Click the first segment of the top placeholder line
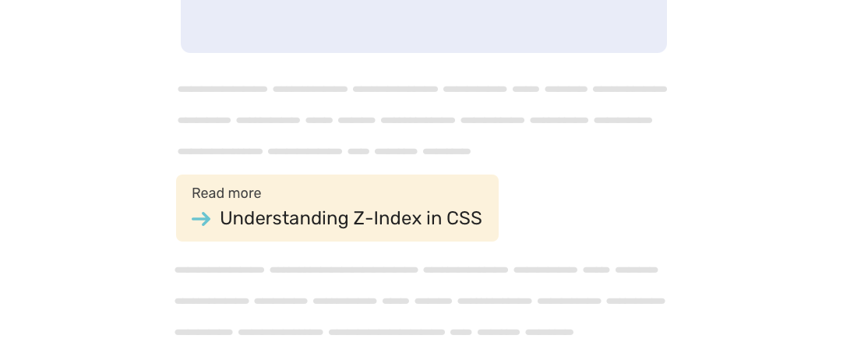868x360 pixels. [x=222, y=89]
